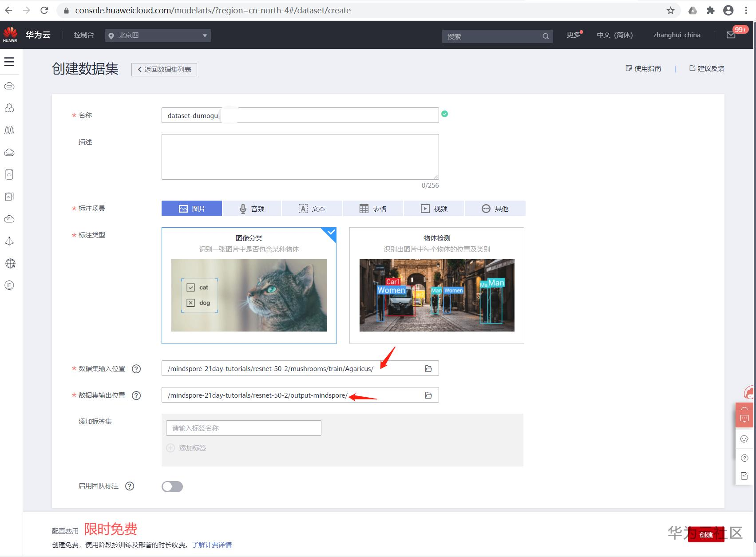Click 返回数据集列表 button

click(164, 69)
